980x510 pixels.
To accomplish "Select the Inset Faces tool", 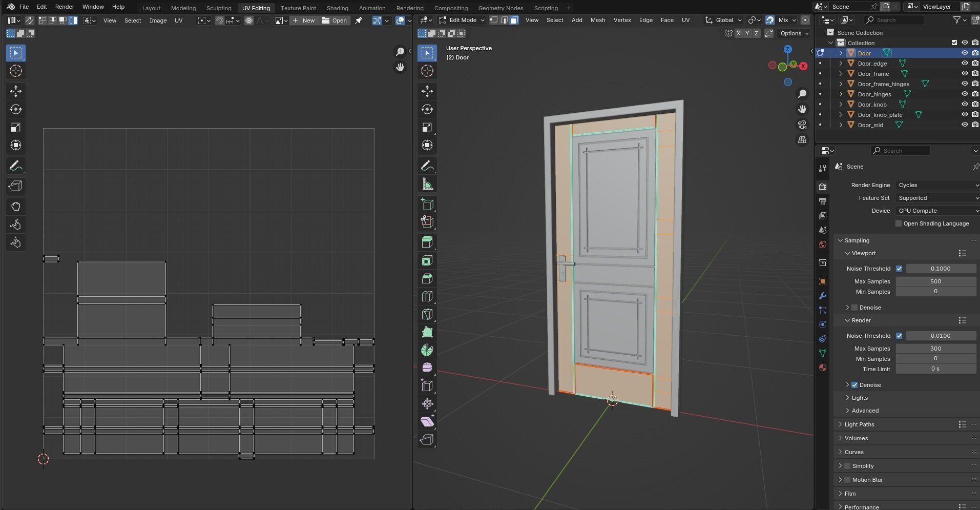I will [427, 260].
